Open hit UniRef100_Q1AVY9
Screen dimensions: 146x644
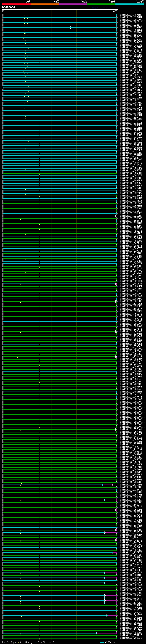(131, 562)
